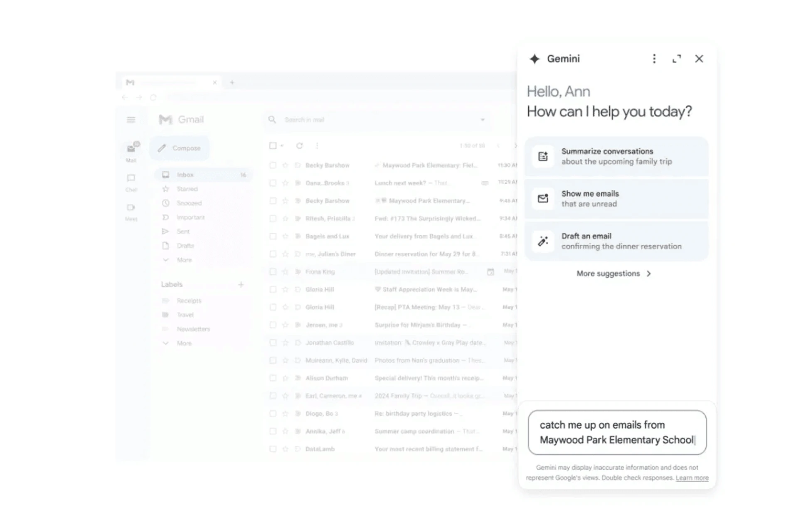Open More suggestions

click(x=614, y=273)
